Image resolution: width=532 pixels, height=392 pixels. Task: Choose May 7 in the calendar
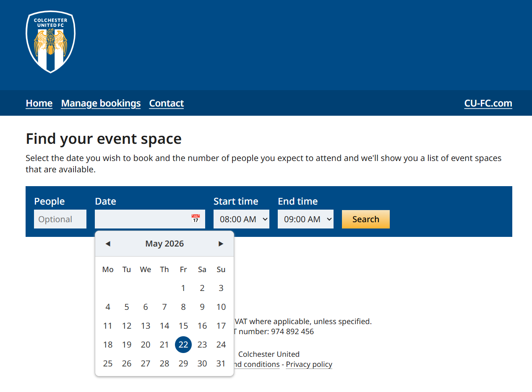[x=164, y=307]
